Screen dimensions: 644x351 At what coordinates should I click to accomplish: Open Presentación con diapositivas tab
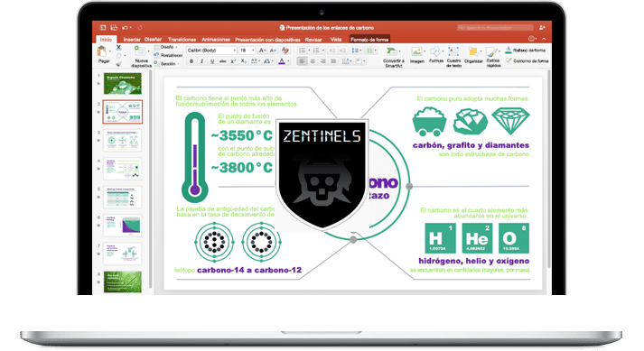pyautogui.click(x=267, y=40)
